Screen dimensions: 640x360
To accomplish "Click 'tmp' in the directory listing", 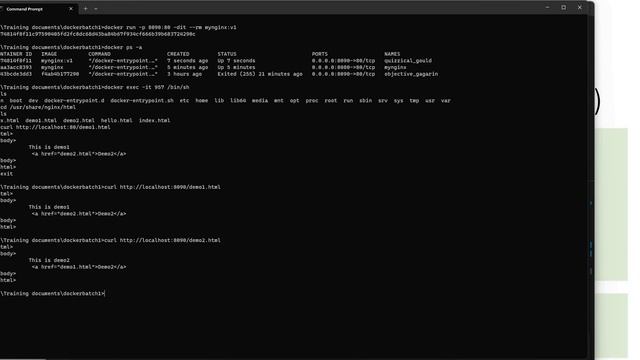I will (414, 100).
